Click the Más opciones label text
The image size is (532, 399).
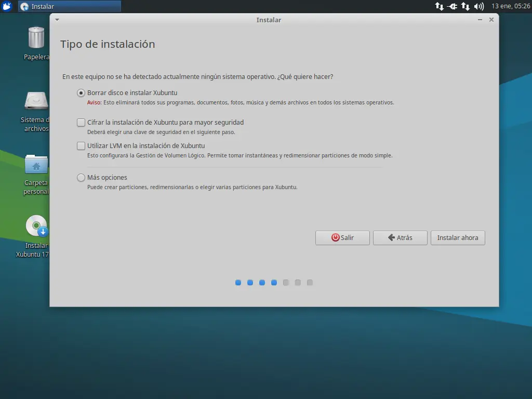pos(107,178)
